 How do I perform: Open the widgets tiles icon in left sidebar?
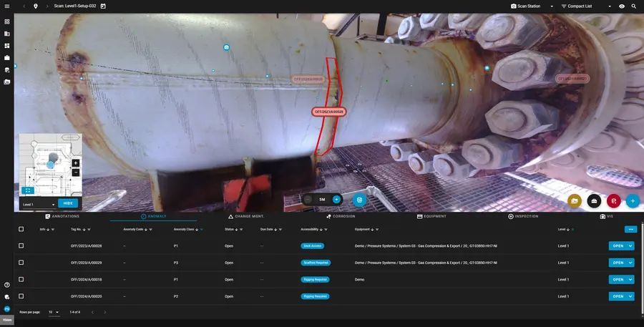(7, 46)
